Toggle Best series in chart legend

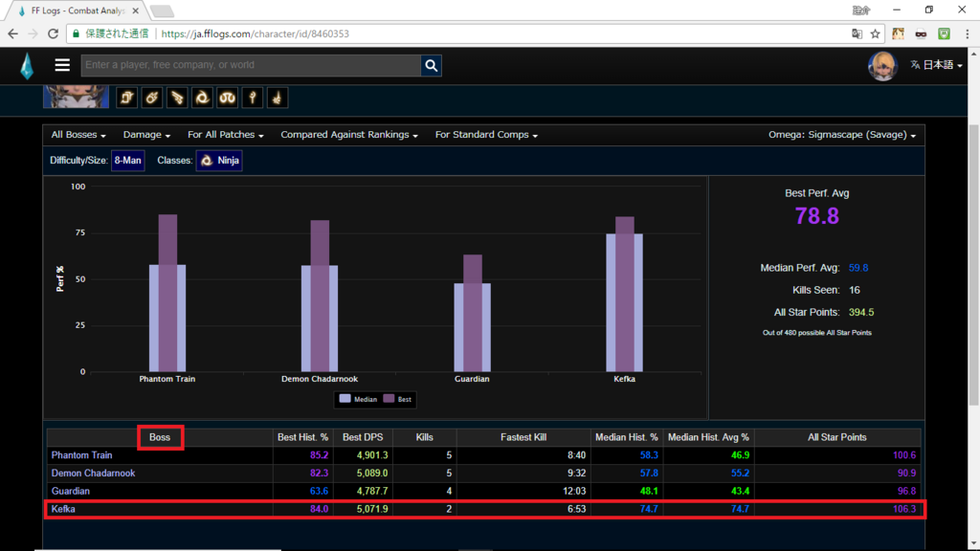397,399
